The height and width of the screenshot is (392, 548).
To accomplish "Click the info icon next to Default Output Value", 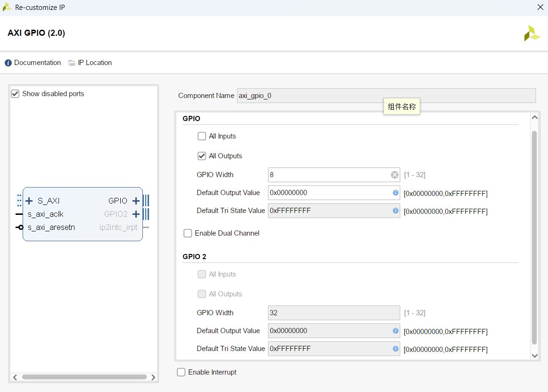I will pos(395,192).
